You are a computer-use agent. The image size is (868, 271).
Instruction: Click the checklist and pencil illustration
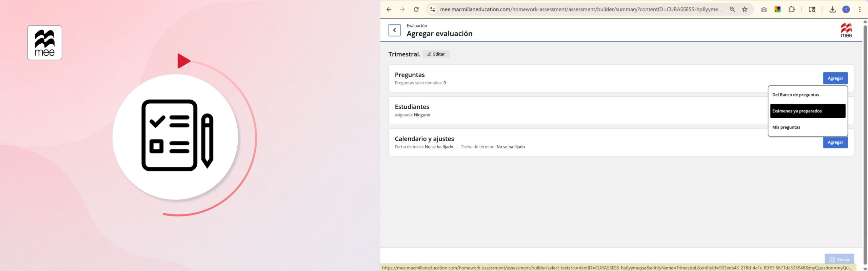click(177, 135)
